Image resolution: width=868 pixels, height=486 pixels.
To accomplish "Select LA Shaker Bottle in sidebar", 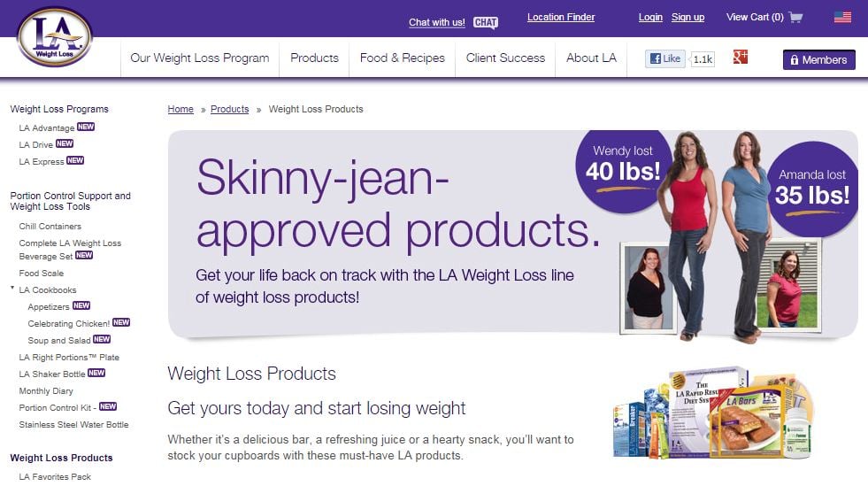I will click(x=52, y=374).
